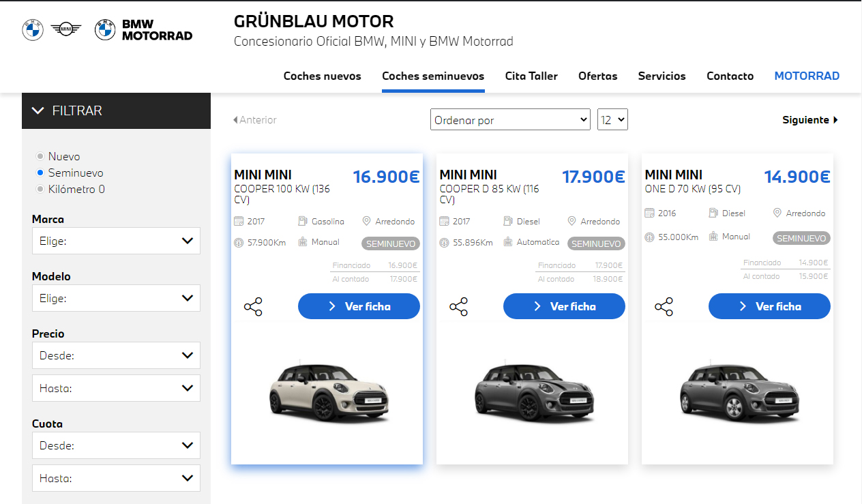Image resolution: width=862 pixels, height=504 pixels.
Task: Open the Precio Desde dropdown
Action: [116, 355]
